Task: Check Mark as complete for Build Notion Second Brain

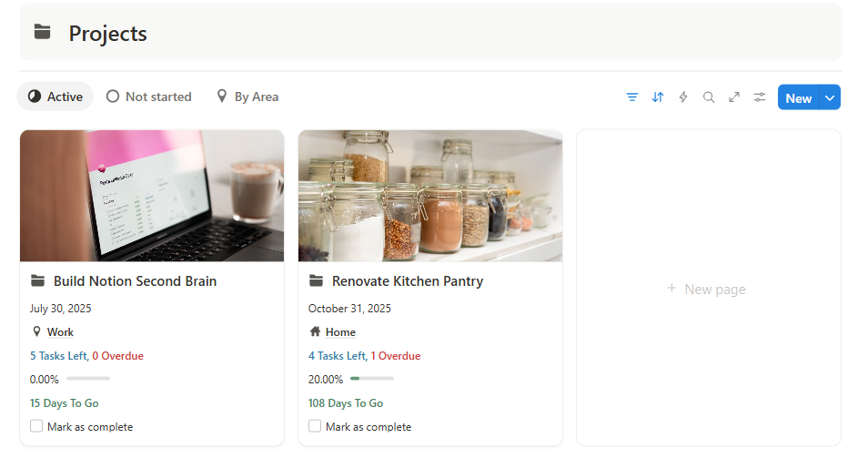Action: (36, 426)
